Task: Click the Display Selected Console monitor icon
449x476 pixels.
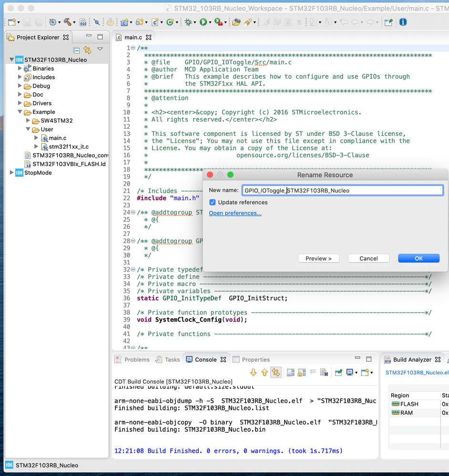Action: 350,373
